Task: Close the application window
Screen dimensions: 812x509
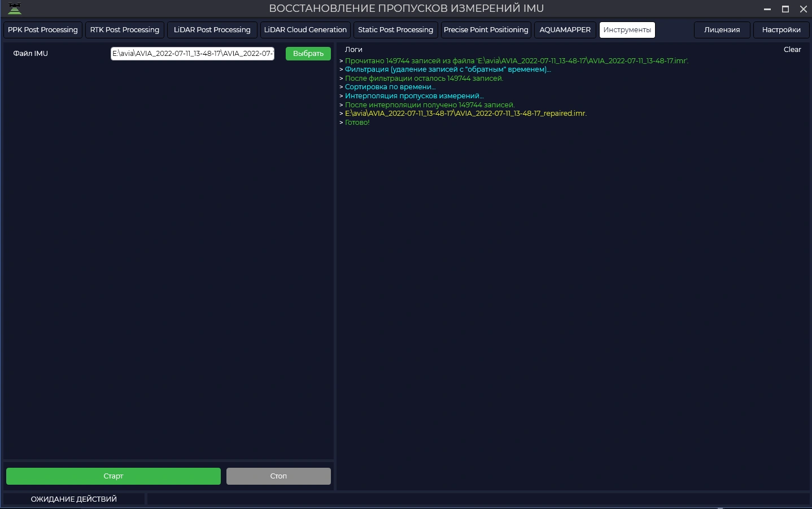Action: pos(803,9)
